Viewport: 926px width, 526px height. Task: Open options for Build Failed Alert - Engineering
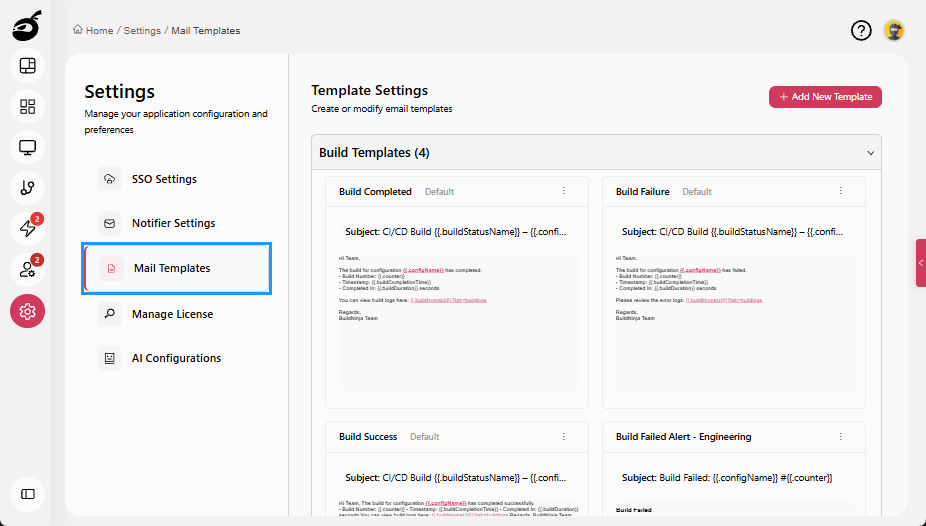tap(840, 436)
